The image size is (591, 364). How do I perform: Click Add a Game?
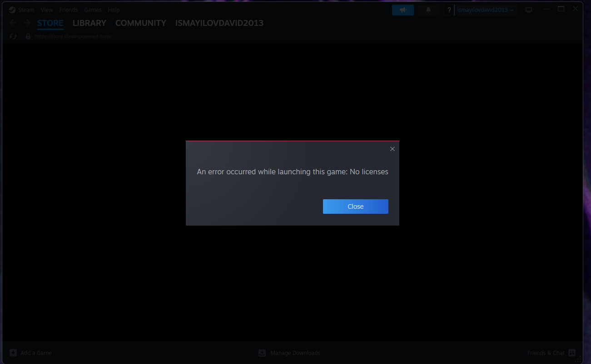pyautogui.click(x=30, y=353)
